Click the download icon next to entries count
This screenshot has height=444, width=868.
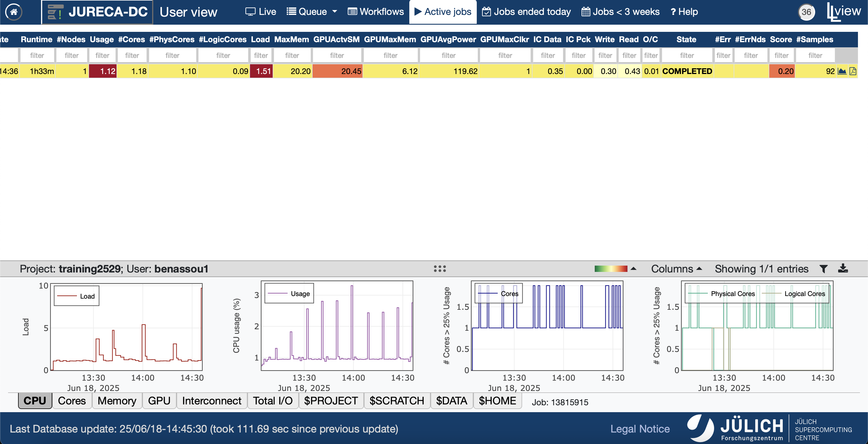[x=843, y=269]
